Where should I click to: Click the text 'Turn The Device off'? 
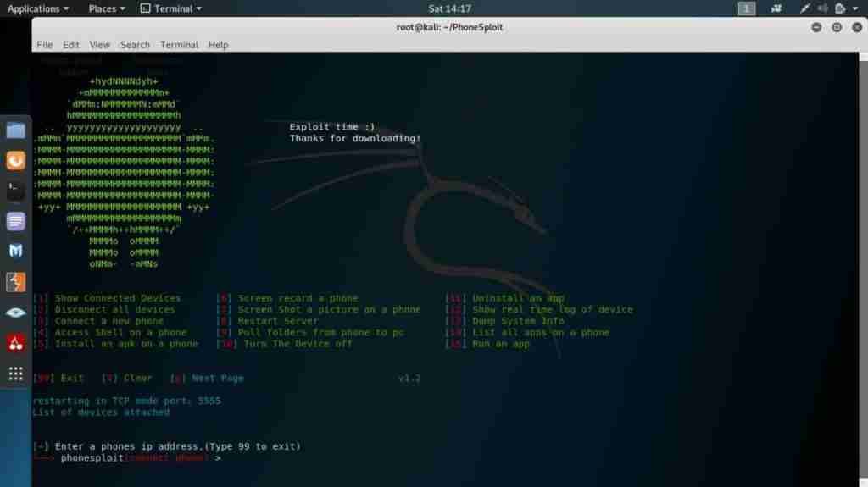pos(298,344)
